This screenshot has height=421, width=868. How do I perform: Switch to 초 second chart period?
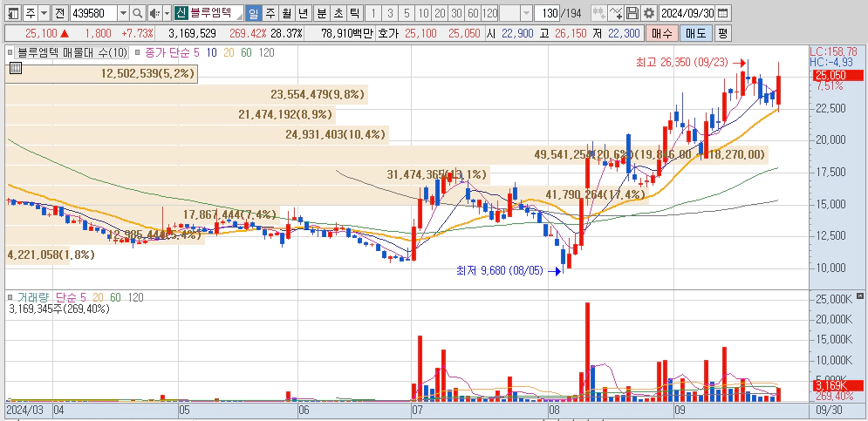[x=338, y=13]
